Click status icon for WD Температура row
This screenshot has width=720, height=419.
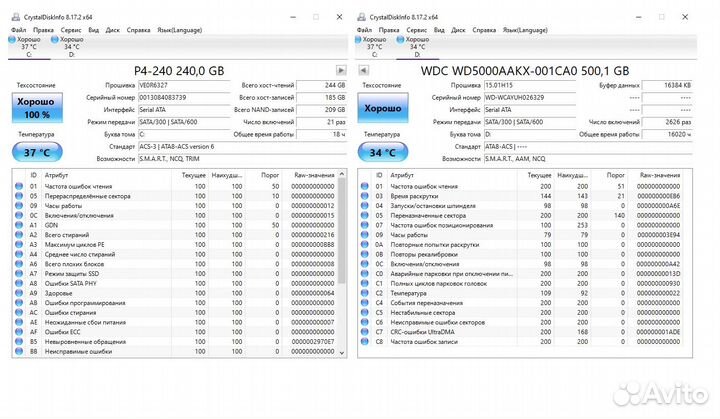coord(365,293)
